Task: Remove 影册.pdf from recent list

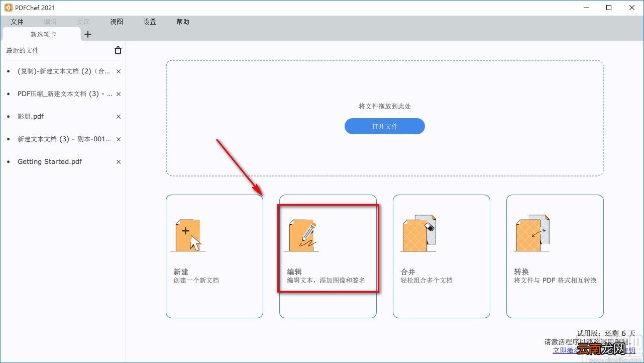Action: [119, 117]
